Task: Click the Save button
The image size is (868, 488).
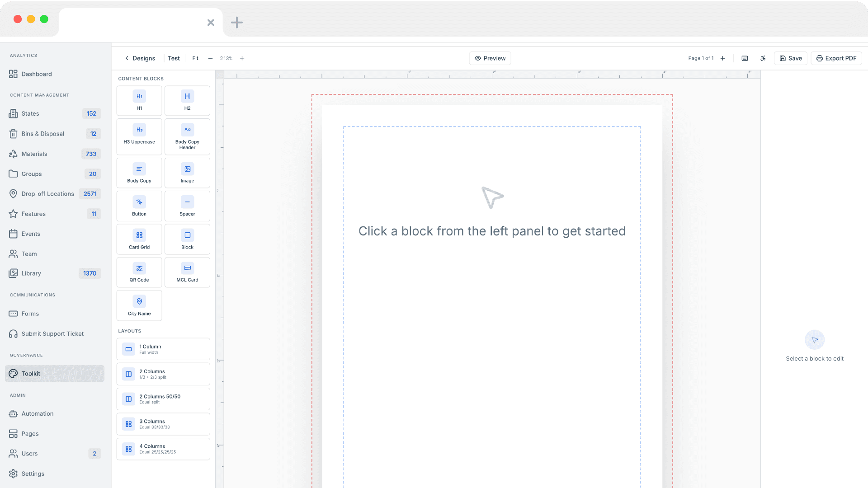Action: 790,58
